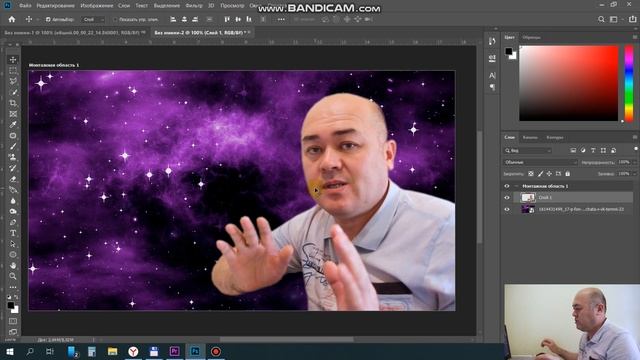The width and height of the screenshot is (640, 360).
Task: Open the layer fill percentage dropdown arrow
Action: point(635,174)
